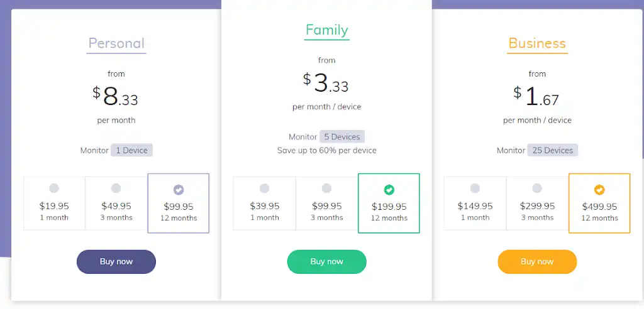Select Personal 3 months $49.95 radio option
644x309 pixels.
[x=116, y=188]
